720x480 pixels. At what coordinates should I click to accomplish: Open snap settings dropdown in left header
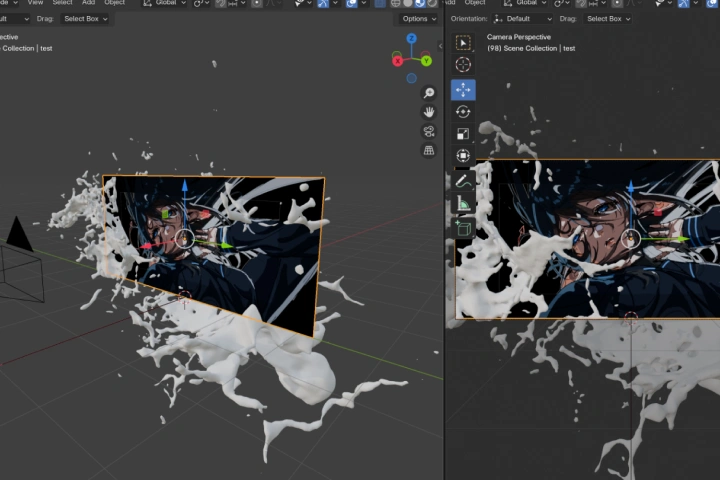(236, 4)
